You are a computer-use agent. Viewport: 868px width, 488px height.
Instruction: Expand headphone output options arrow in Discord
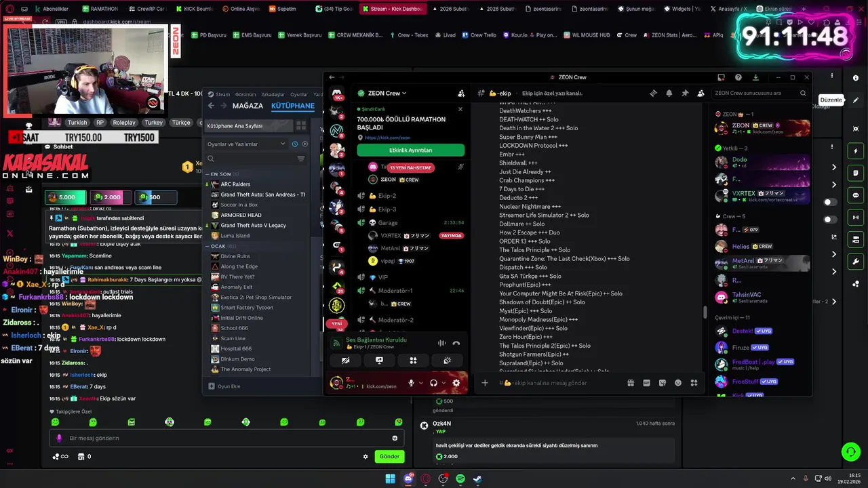click(443, 383)
